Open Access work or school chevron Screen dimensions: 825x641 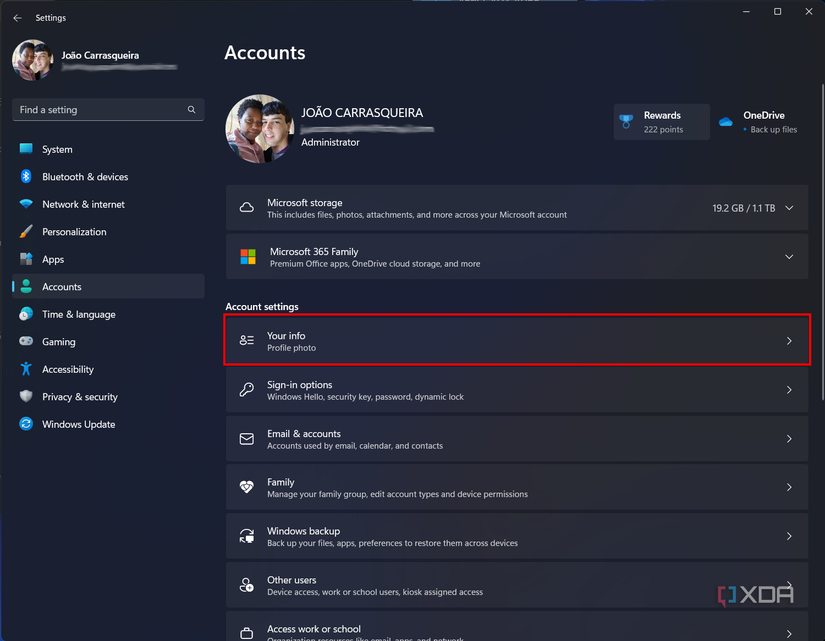click(789, 634)
